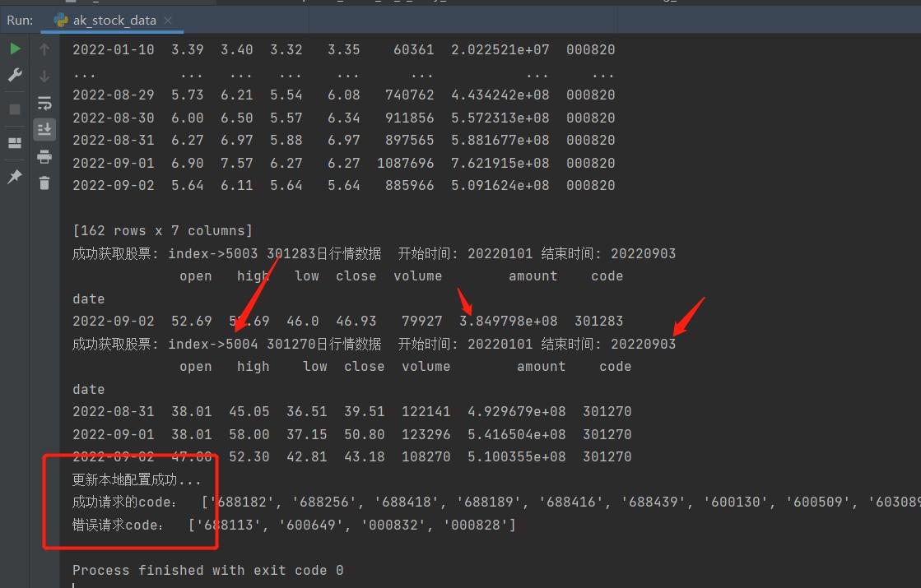The image size is (921, 588).
Task: Click the Up the Stack Trace arrow
Action: (x=44, y=49)
